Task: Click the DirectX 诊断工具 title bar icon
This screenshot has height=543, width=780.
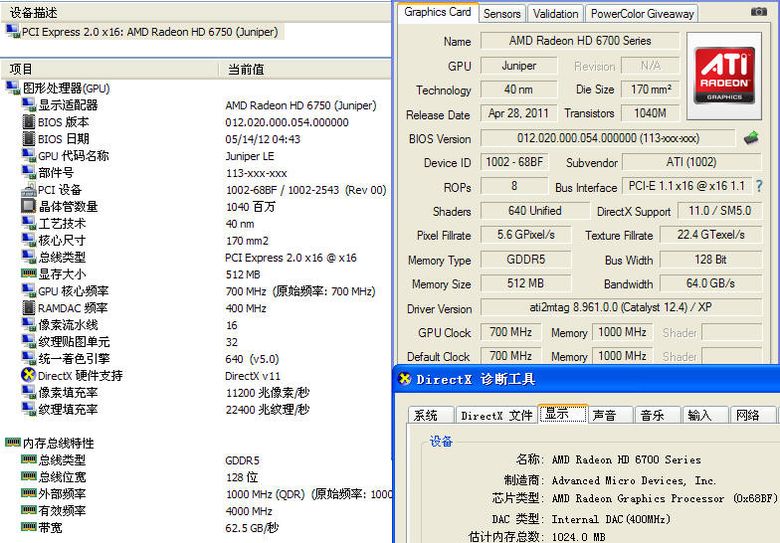Action: (405, 379)
